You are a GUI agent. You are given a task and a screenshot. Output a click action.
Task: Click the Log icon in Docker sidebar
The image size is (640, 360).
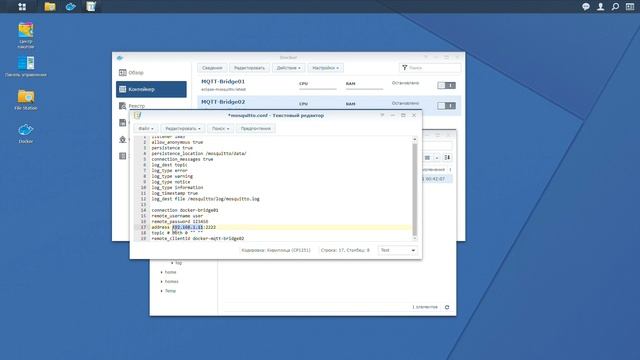coord(122,156)
